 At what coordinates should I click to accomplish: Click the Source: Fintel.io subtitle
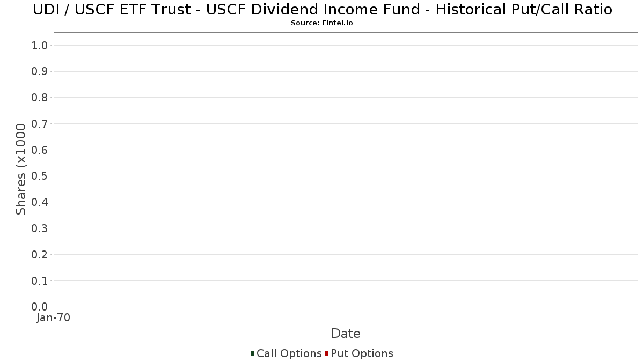point(322,23)
